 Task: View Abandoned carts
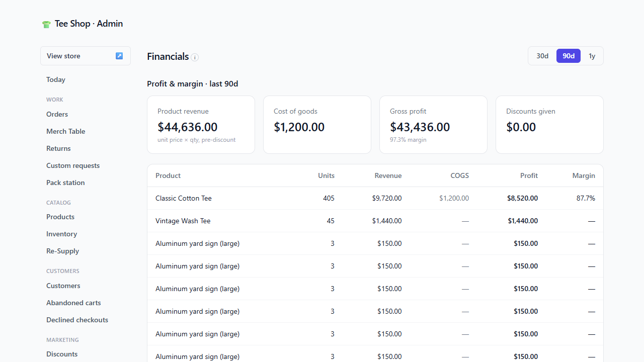[x=73, y=303]
